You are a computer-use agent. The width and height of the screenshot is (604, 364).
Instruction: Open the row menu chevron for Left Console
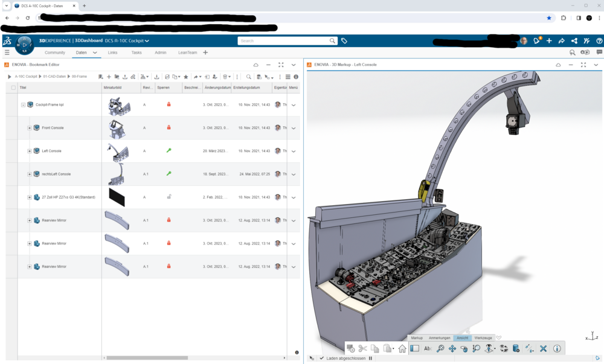tap(294, 151)
